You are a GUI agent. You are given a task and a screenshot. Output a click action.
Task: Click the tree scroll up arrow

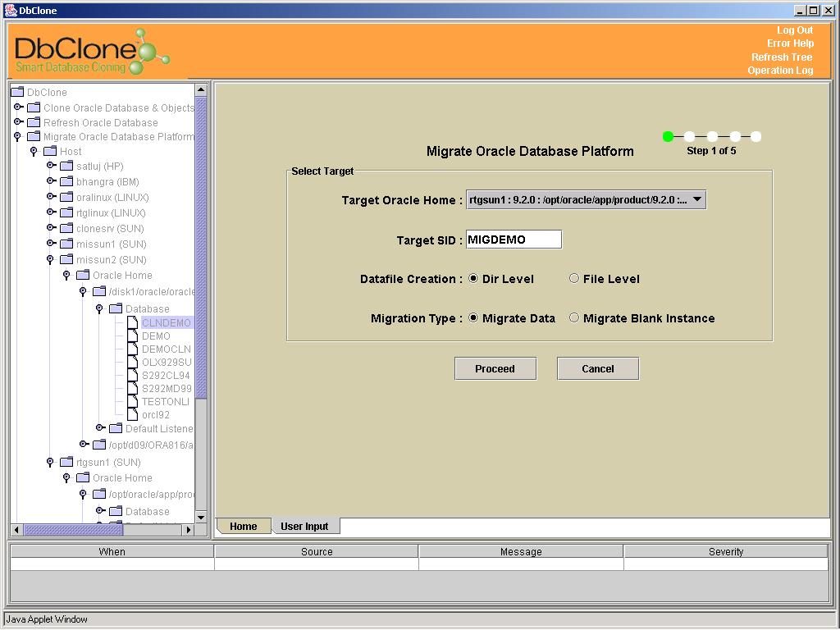201,90
